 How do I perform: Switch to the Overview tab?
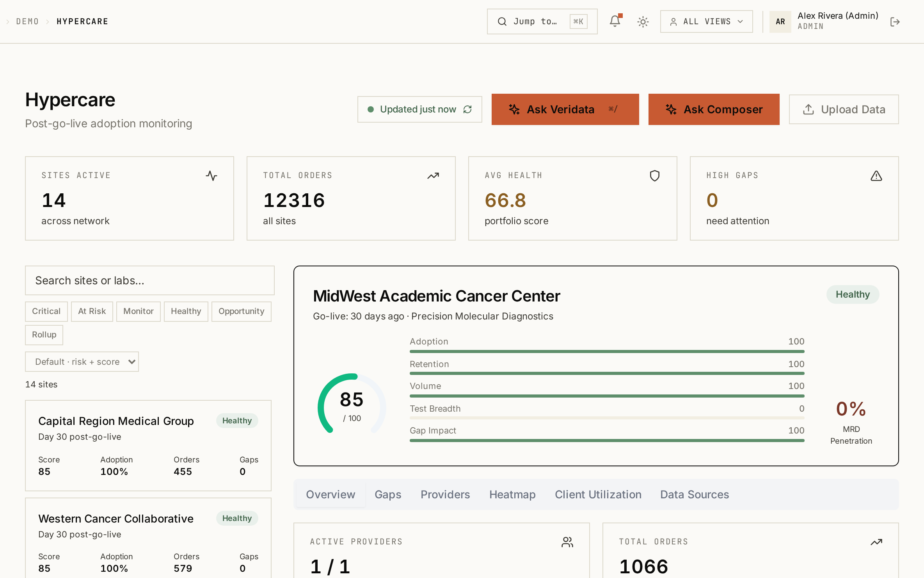(331, 494)
